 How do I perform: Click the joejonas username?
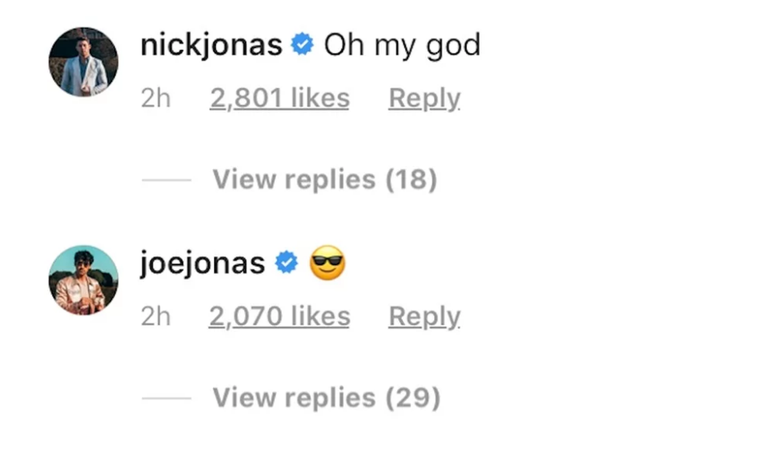[x=203, y=263]
